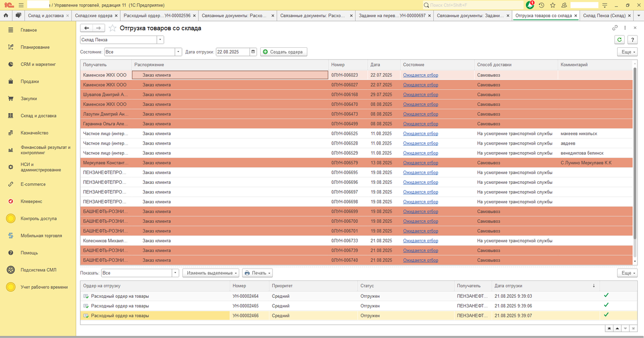
Task: Open Ожидается отбор link for 0ЛУН-006733
Action: (x=420, y=241)
